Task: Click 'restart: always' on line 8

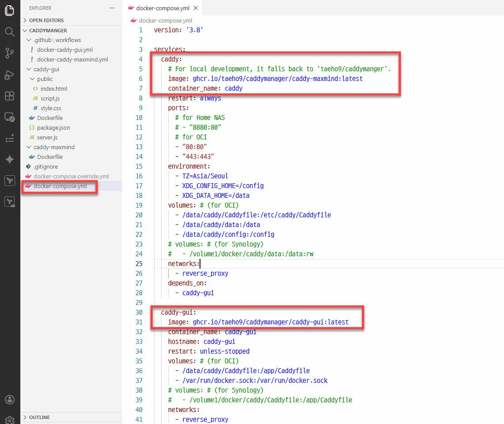Action: pos(194,98)
